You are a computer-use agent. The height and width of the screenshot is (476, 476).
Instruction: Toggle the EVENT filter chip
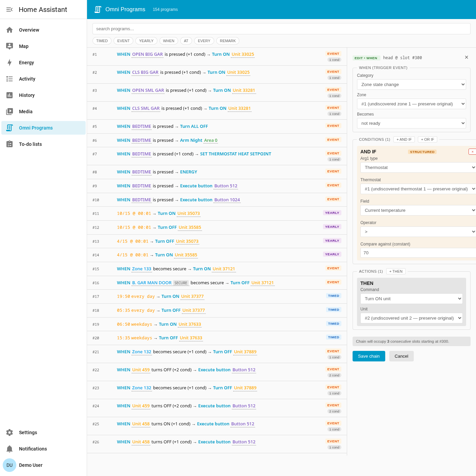(x=123, y=41)
